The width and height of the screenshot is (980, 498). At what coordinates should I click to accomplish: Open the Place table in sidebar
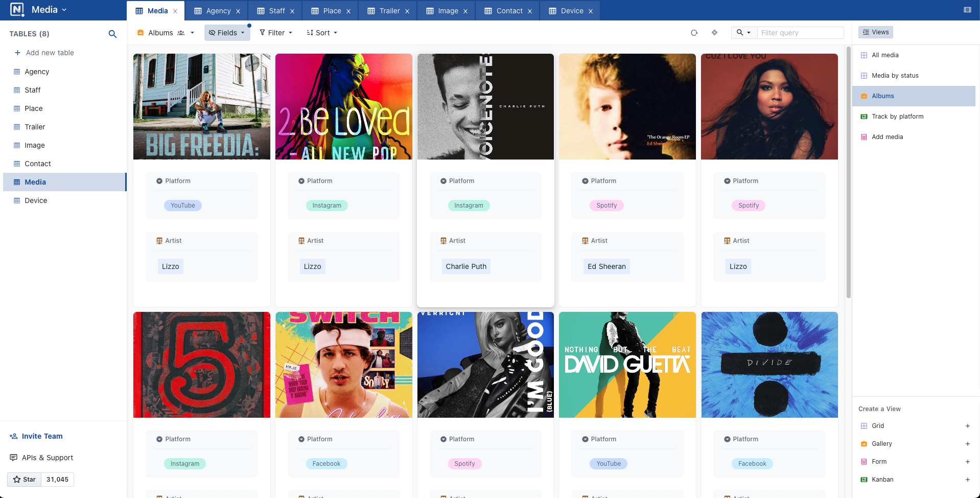point(64,108)
